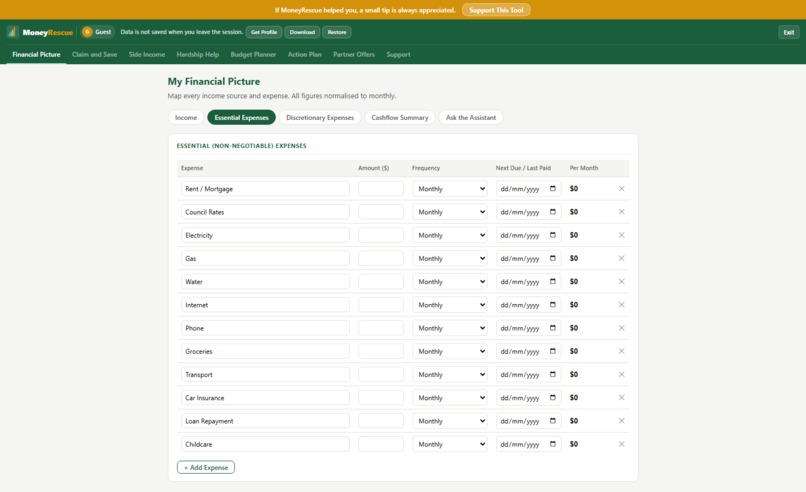
Task: Click the Car Insurance amount field
Action: point(381,397)
